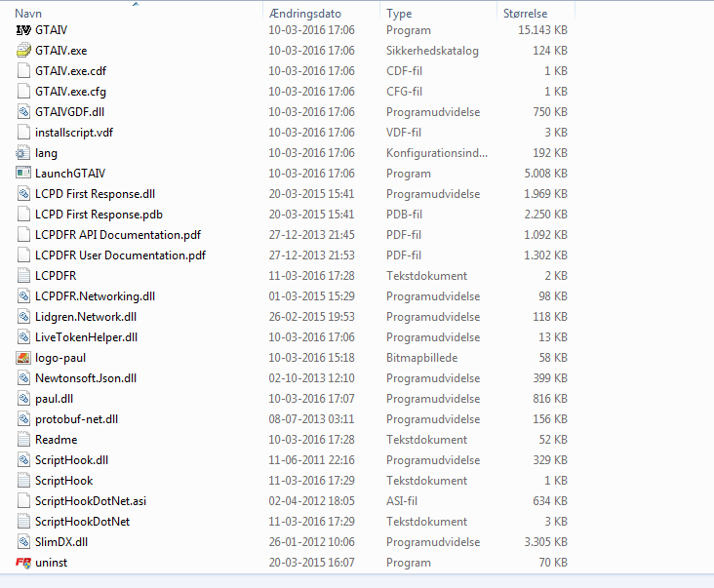Select the paul.dll file icon
This screenshot has height=588, width=714.
[23, 399]
